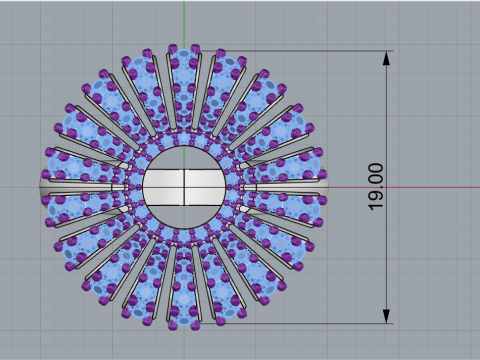Select the central shank circle of the model
The image size is (480, 360).
point(184,187)
